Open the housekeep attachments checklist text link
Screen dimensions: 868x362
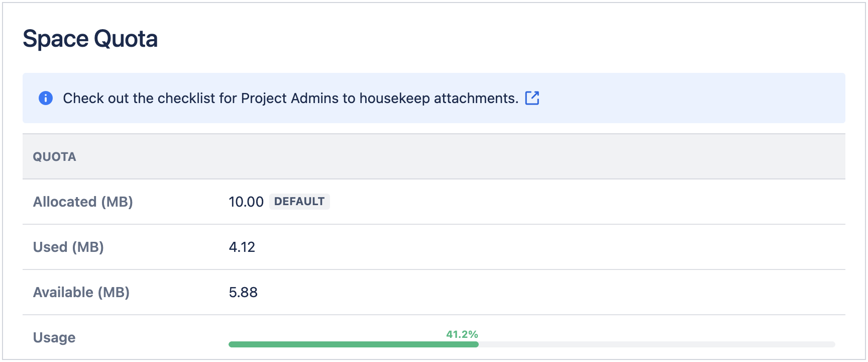point(290,98)
